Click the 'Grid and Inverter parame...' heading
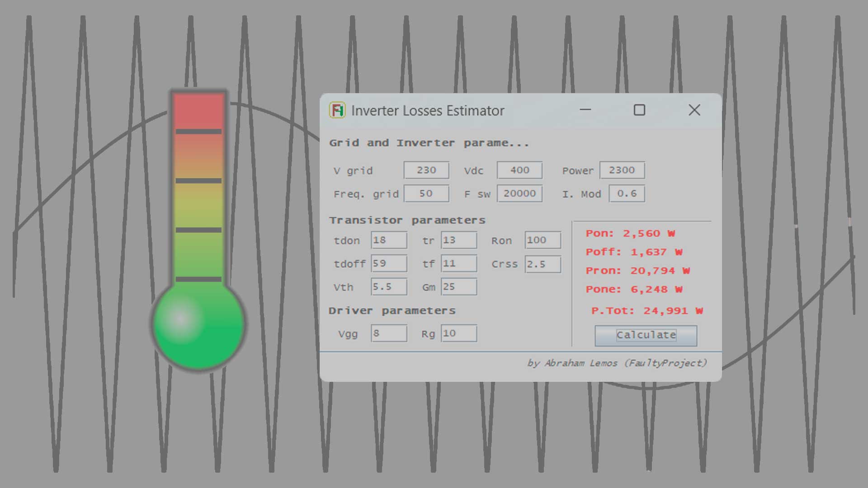This screenshot has height=488, width=868. (x=429, y=143)
